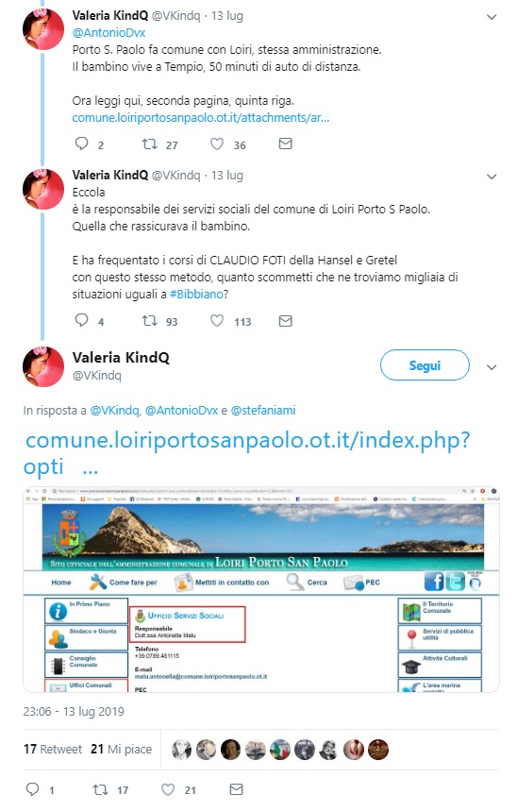Retweet the first tweet with 27 retweets
The height and width of the screenshot is (812, 517).
[150, 144]
